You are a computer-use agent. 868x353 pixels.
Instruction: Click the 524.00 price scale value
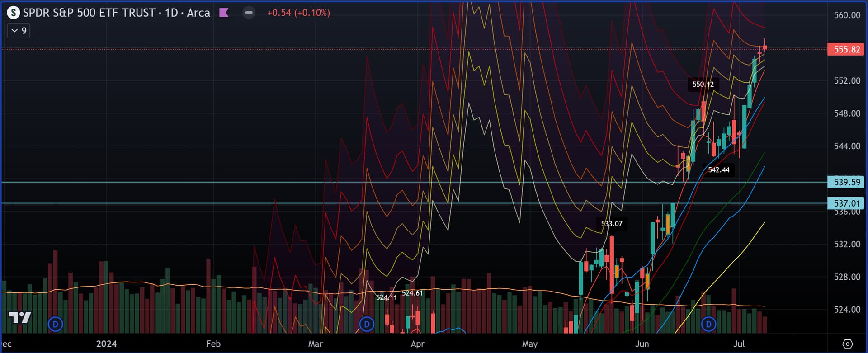[847, 310]
